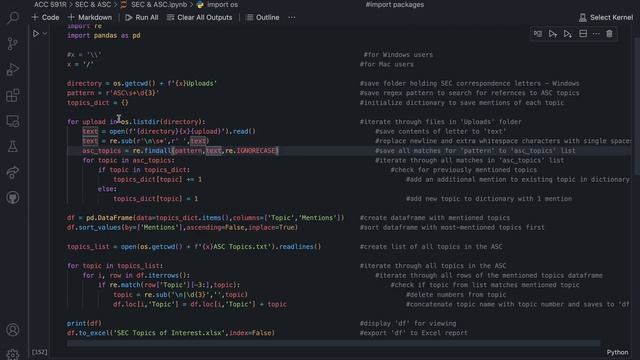Clear All Outputs of the notebook
Image resolution: width=640 pixels, height=360 pixels.
tap(199, 18)
